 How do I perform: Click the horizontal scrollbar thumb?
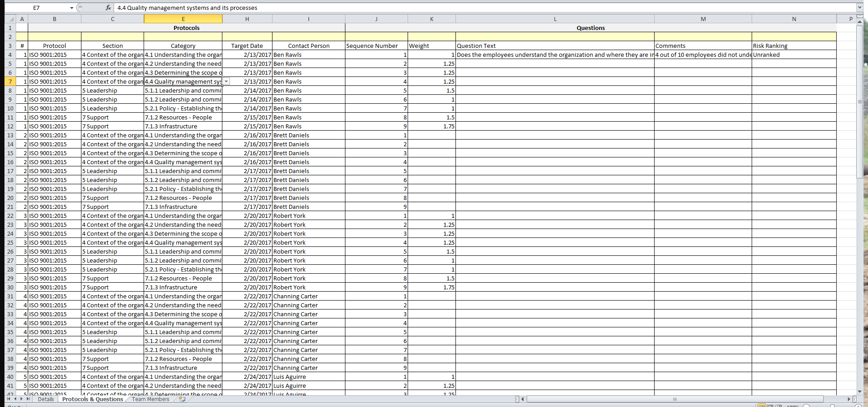pos(675,399)
